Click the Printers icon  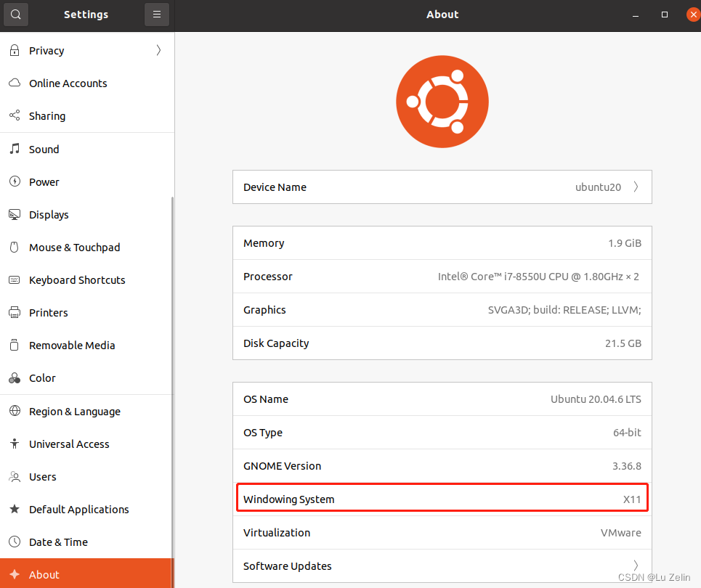(x=14, y=312)
